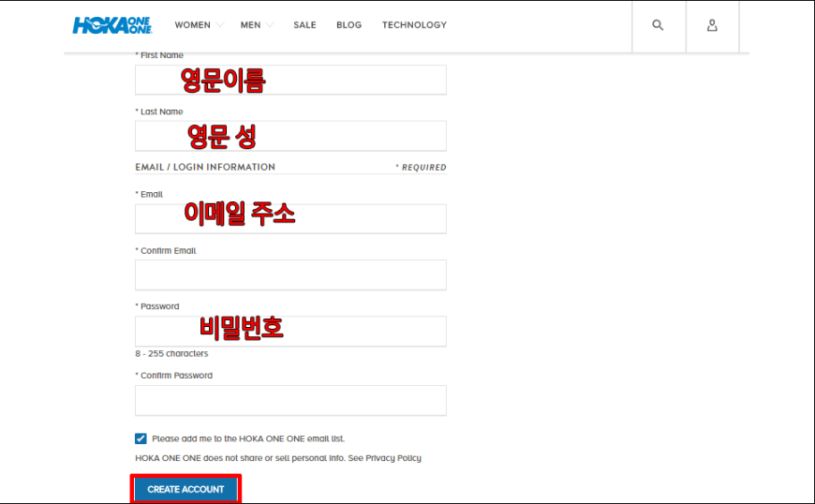Select the Password input field

(x=290, y=331)
